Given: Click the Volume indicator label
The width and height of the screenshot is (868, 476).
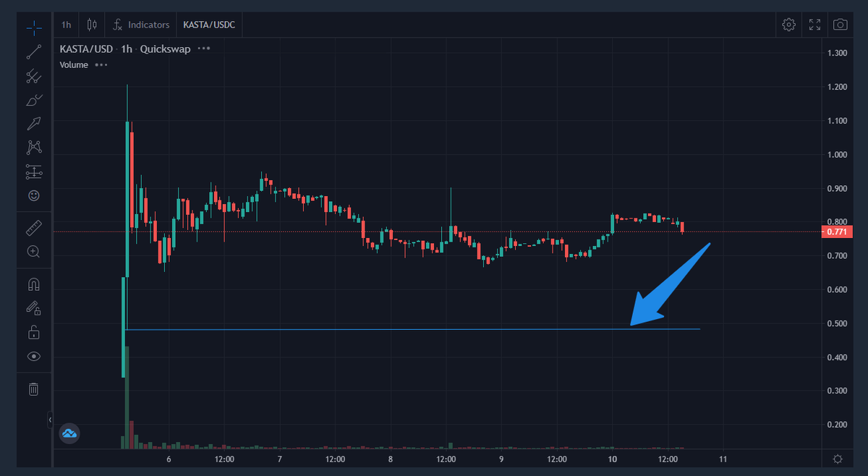Looking at the screenshot, I should (74, 64).
